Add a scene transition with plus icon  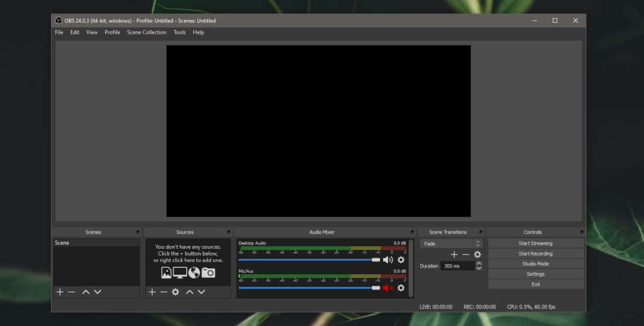click(x=454, y=255)
